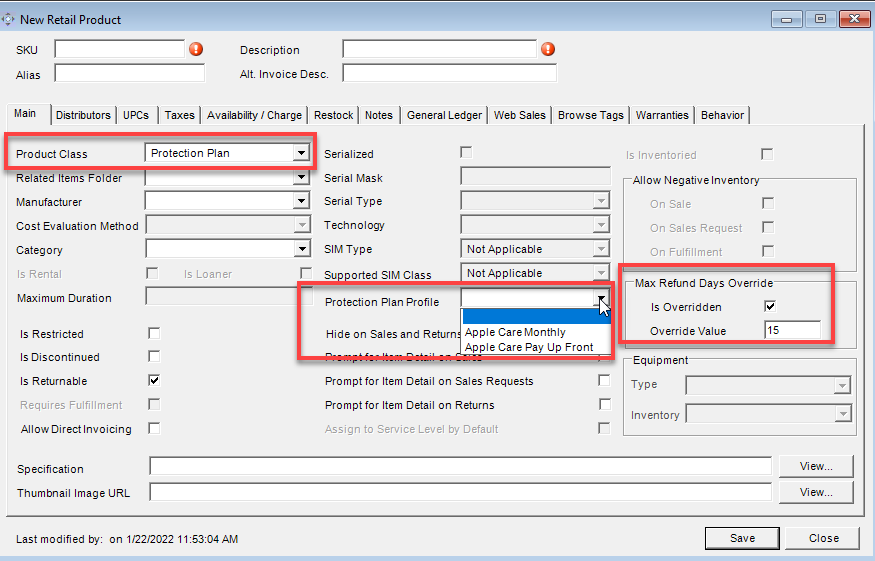Screen dimensions: 875x561
Task: Open the Availability / Charge tab
Action: [x=254, y=115]
